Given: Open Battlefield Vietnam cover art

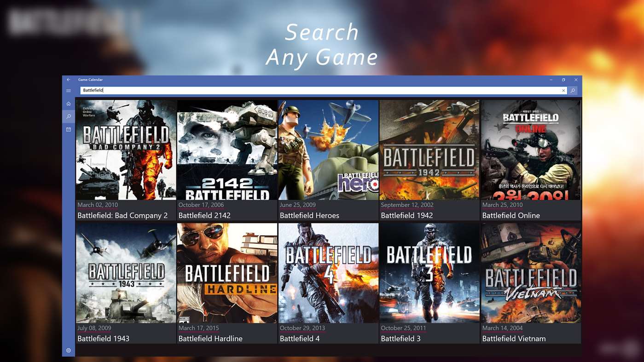Looking at the screenshot, I should (531, 273).
